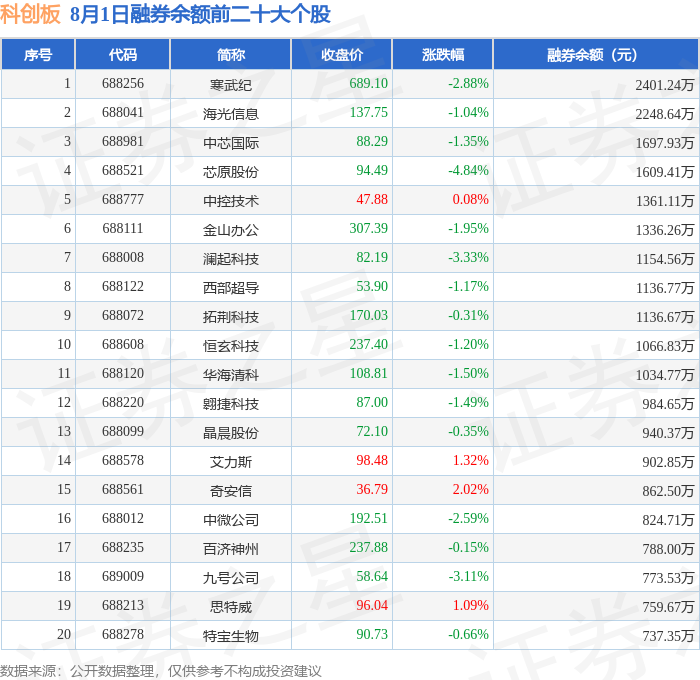Select stock code 688012
The image size is (700, 680).
123,519
